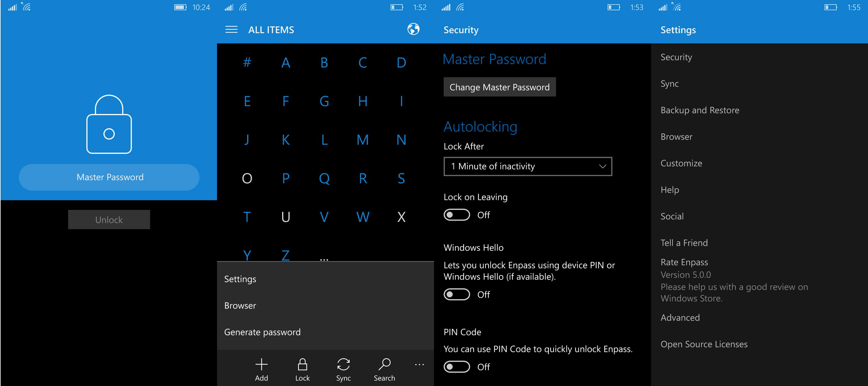
Task: Click the battery icon on unlock screen
Action: pyautogui.click(x=180, y=8)
